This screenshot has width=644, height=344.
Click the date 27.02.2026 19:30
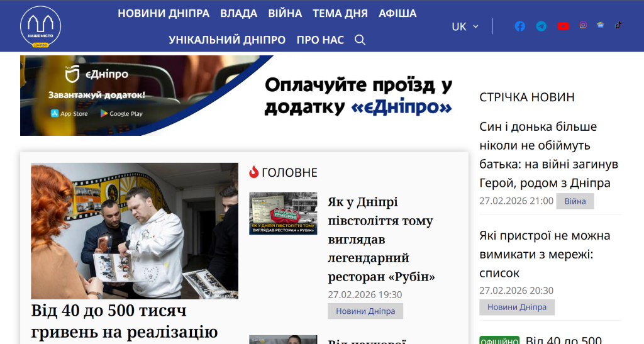pos(365,294)
